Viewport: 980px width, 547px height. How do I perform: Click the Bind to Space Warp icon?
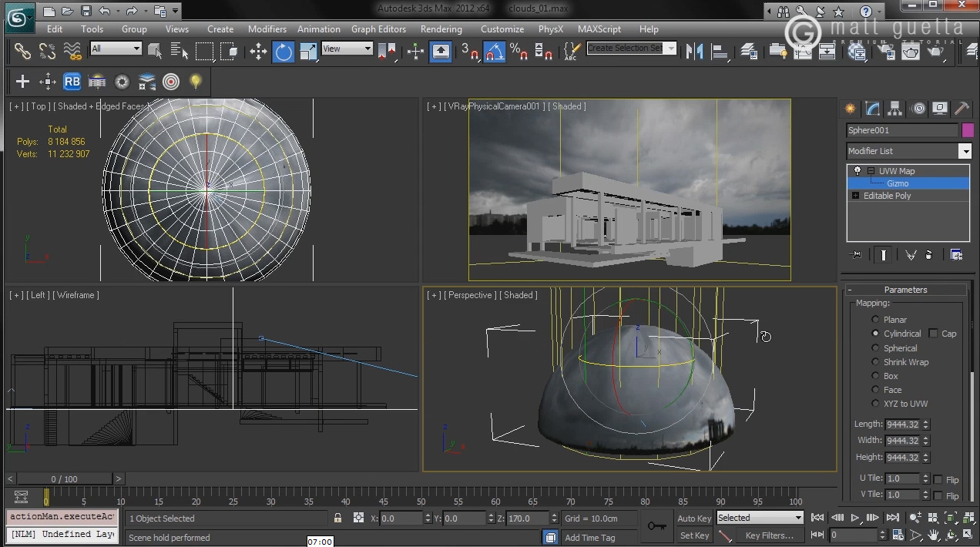click(72, 52)
